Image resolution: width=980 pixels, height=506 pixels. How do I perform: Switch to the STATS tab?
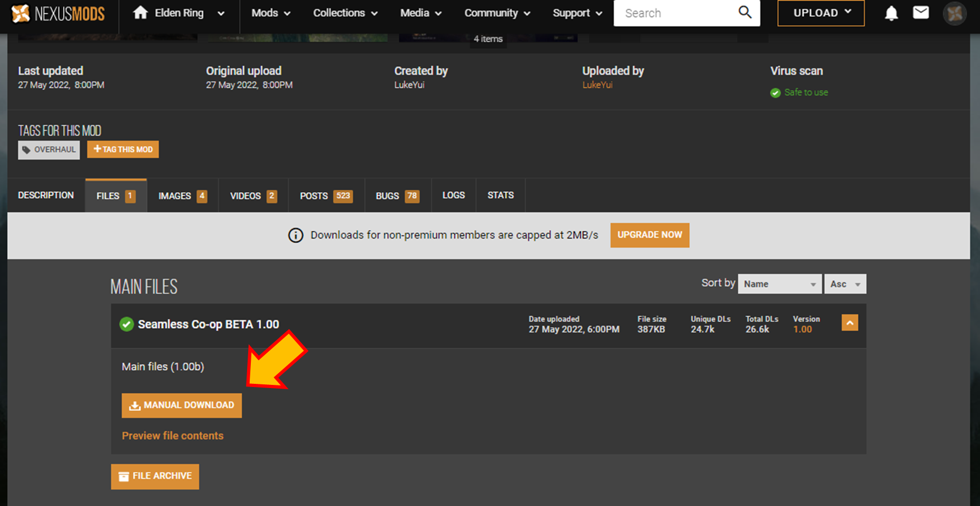coord(501,195)
